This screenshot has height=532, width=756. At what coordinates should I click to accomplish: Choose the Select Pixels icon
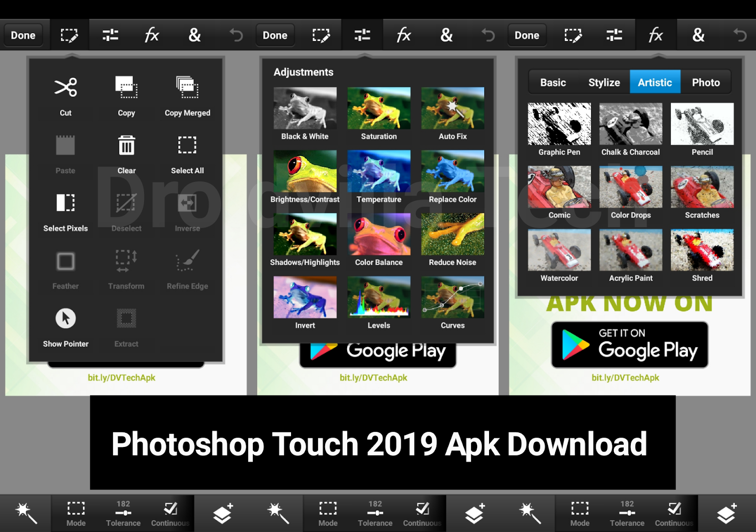66,203
